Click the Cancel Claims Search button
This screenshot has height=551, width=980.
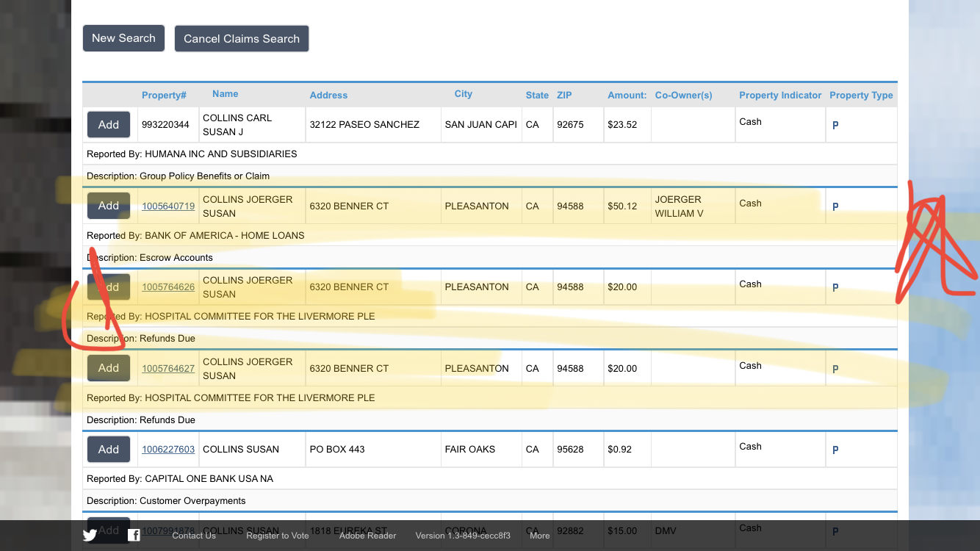coord(242,39)
